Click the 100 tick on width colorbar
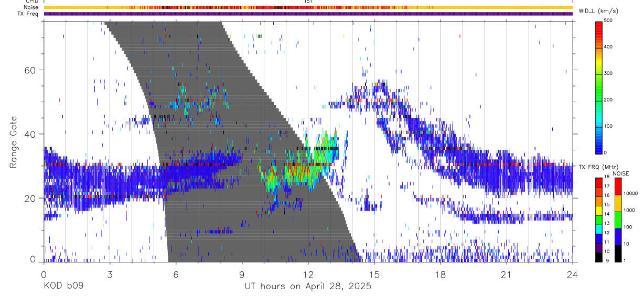This screenshot has width=644, height=297. point(609,126)
